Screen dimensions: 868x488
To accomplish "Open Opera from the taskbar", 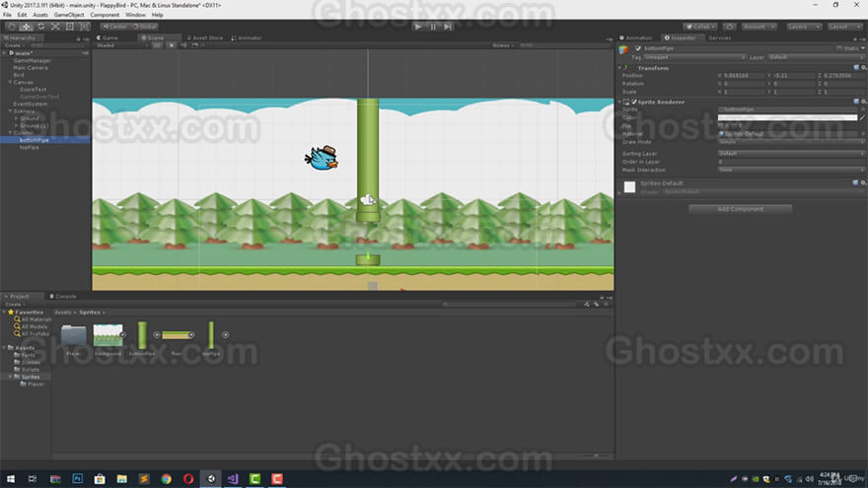I will (188, 478).
